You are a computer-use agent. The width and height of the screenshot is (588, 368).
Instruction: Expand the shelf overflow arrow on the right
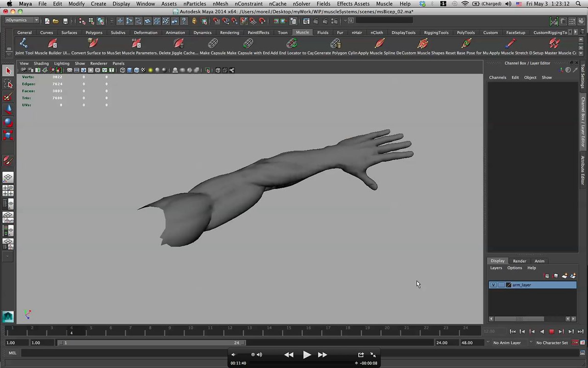coord(575,32)
